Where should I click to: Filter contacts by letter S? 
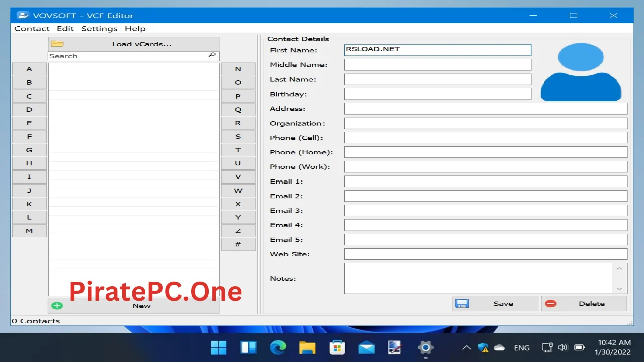click(x=238, y=136)
